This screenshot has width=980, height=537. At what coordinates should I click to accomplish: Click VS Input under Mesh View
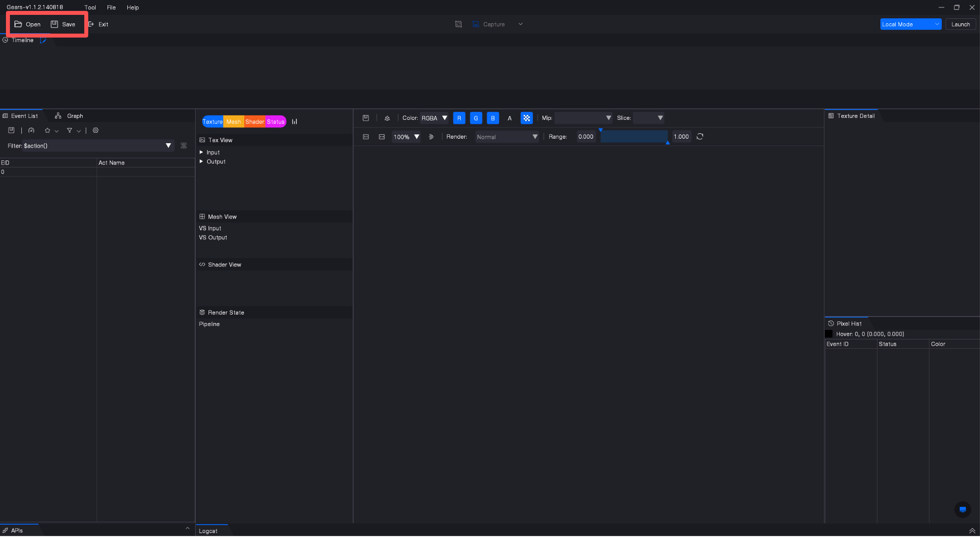coord(210,228)
